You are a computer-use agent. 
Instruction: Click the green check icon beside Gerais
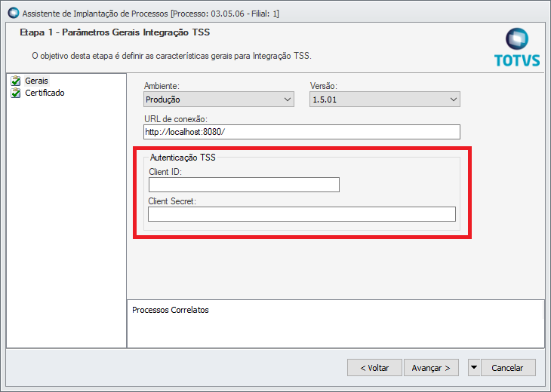click(x=14, y=81)
